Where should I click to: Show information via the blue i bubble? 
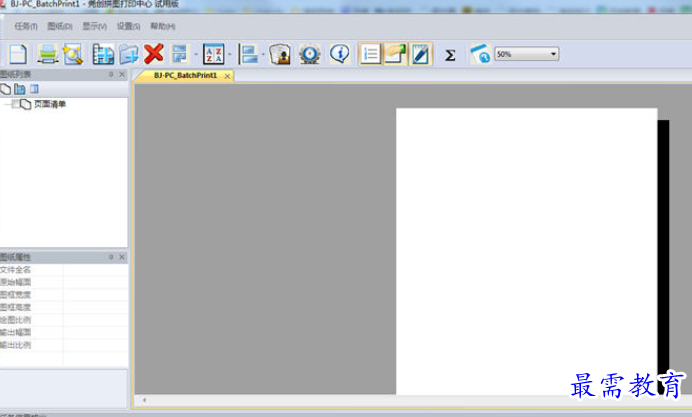(339, 54)
